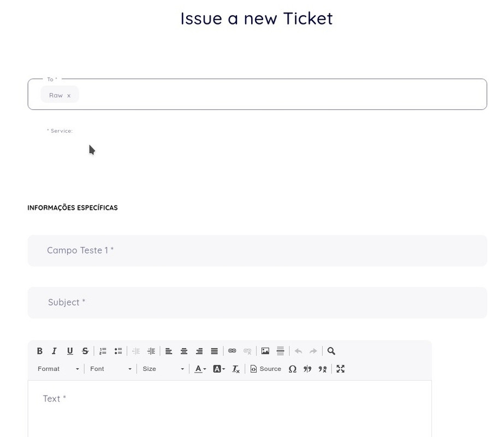Click the INFORMAÇÕES ESPECÍFICAS heading
Screen dimensions: 504x437
pyautogui.click(x=73, y=208)
